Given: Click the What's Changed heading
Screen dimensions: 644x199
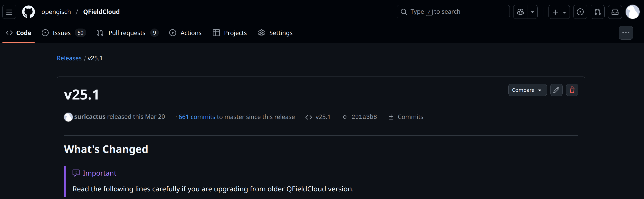Looking at the screenshot, I should (106, 149).
